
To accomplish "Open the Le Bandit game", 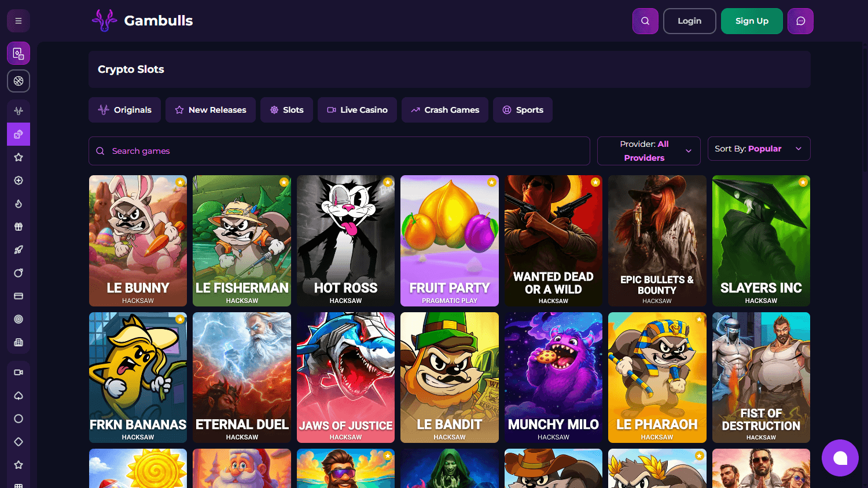I will pyautogui.click(x=450, y=378).
